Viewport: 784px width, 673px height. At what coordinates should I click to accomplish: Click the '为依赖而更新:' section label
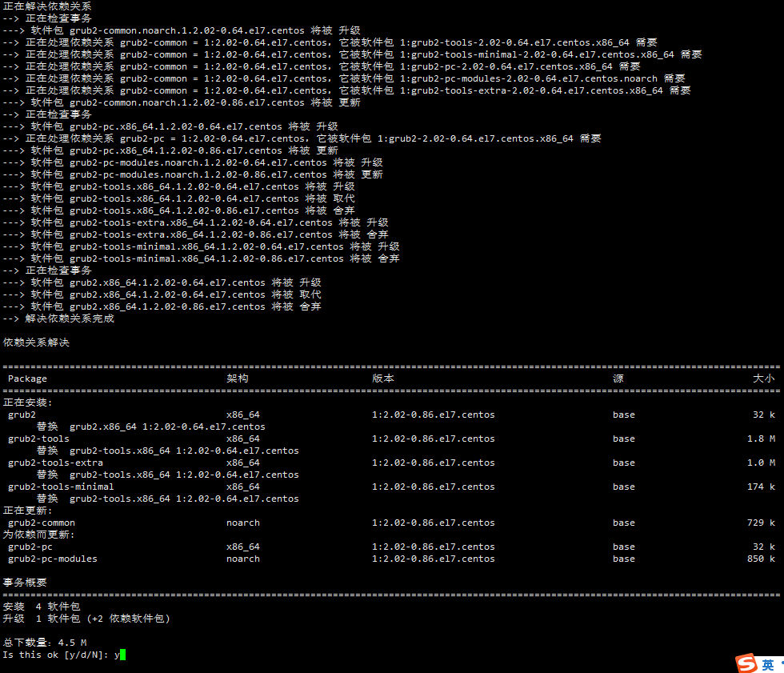[38, 535]
